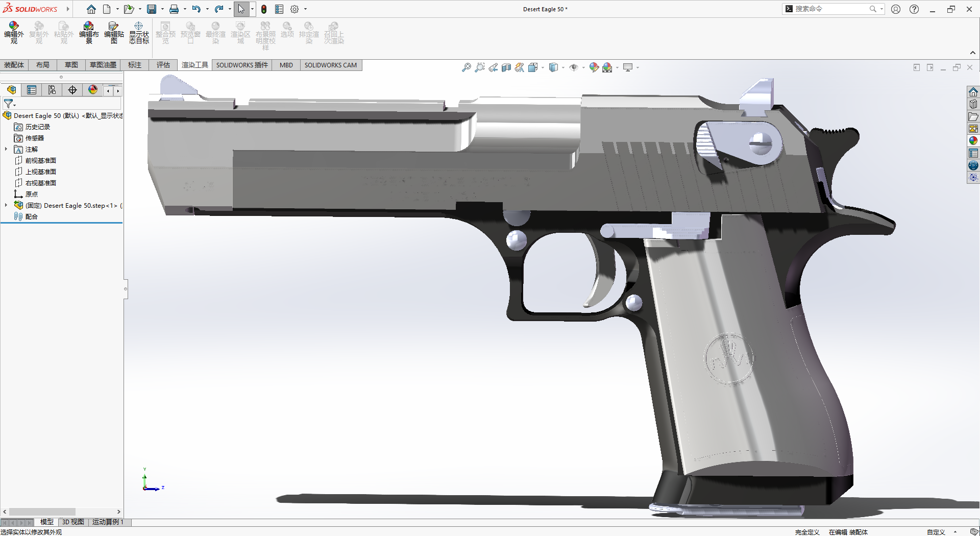Screen dimensions: 980x536
Task: Switch to the 评估 ribbon tab
Action: 163,65
